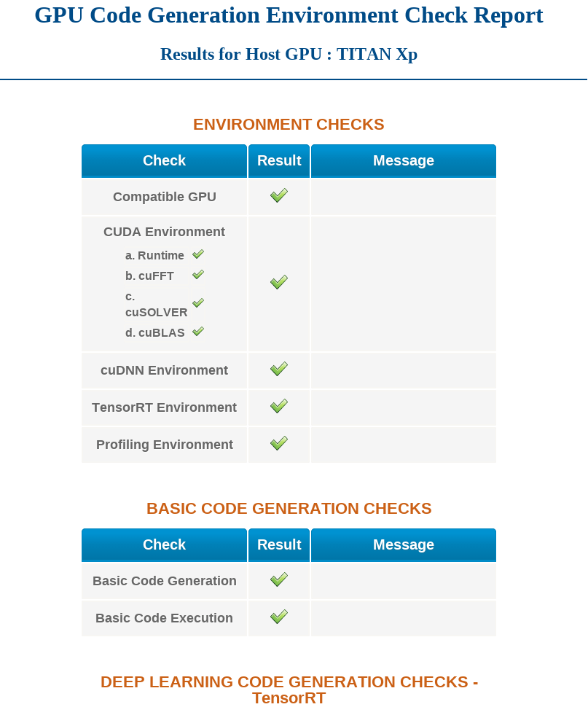Click the Profiling Environment pass icon
The width and height of the screenshot is (588, 707).
(x=278, y=443)
